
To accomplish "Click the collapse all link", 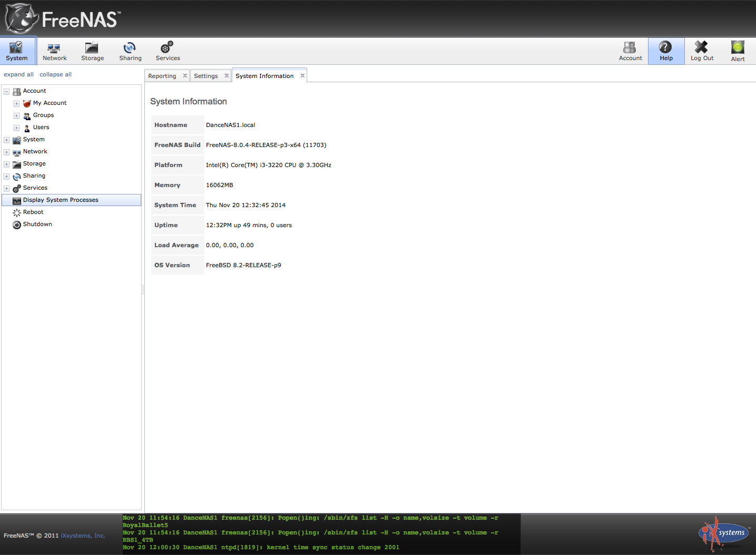I will (55, 74).
